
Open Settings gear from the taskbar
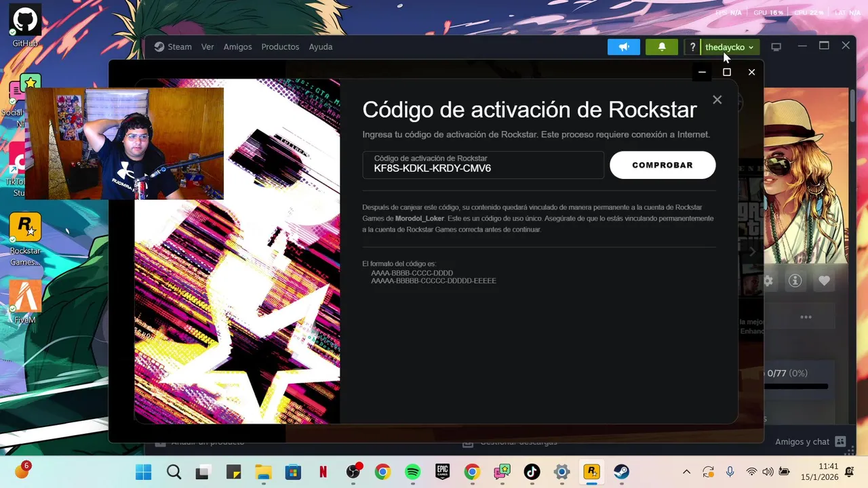click(x=561, y=472)
